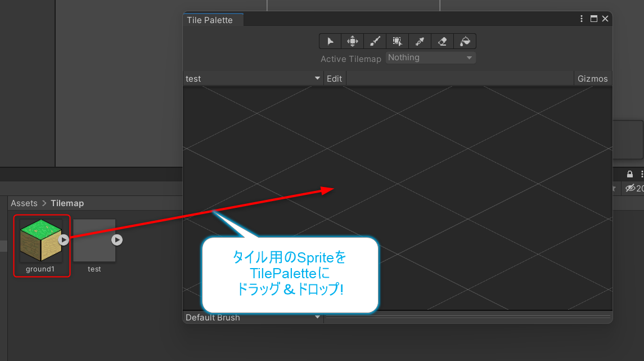Open the Active Tilemap dropdown
Image resolution: width=644 pixels, height=361 pixels.
pyautogui.click(x=431, y=57)
